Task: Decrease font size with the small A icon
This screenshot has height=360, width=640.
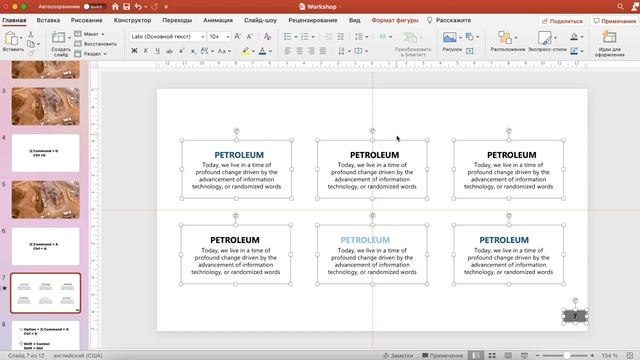Action: [249, 37]
